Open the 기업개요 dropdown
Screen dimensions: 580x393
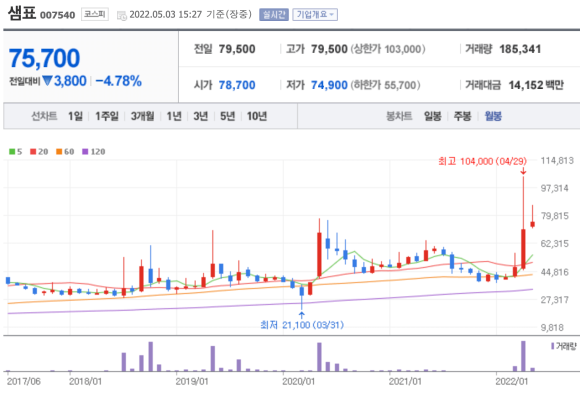pyautogui.click(x=315, y=15)
